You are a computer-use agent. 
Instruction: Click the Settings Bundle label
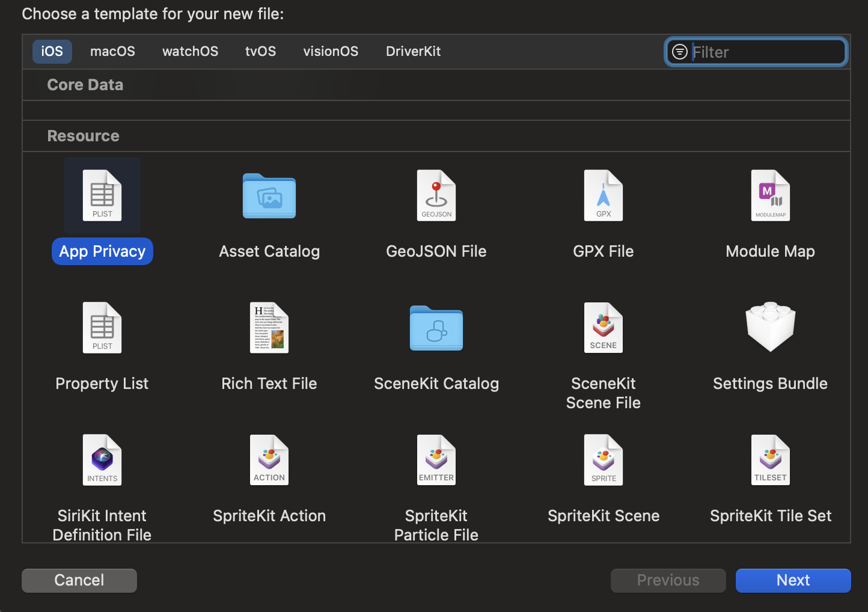point(771,384)
